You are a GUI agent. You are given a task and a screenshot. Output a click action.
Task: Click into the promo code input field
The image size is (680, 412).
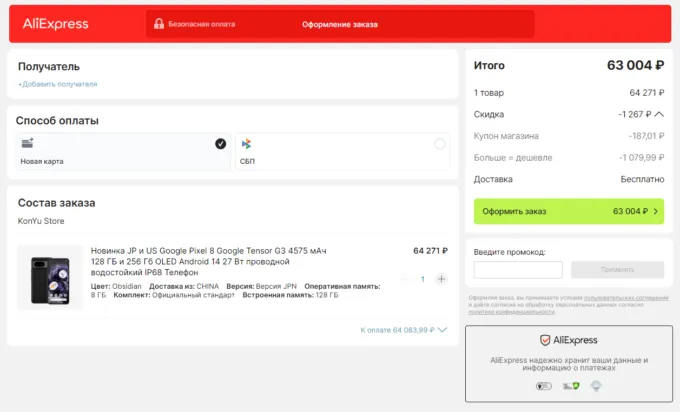click(518, 270)
